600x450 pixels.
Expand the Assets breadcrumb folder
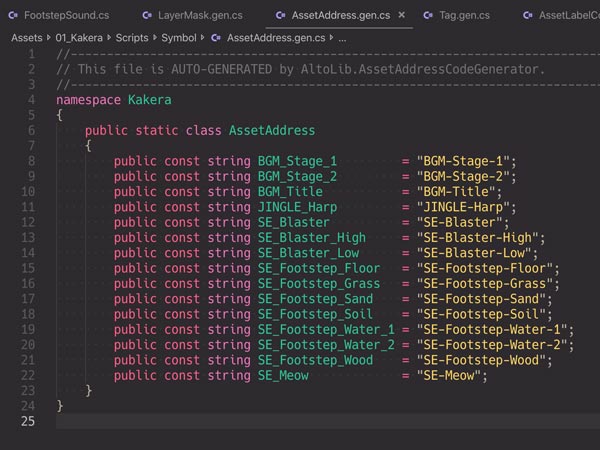point(27,37)
